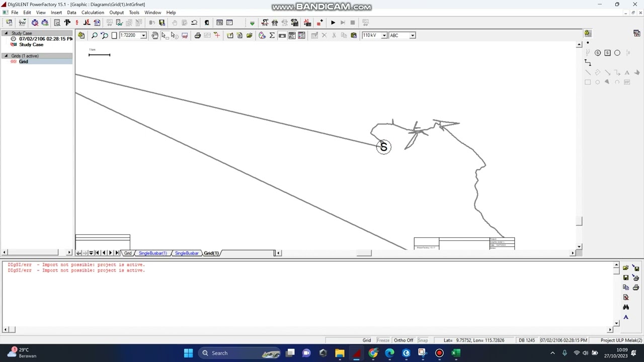Toggle Ortho Off in status bar
The width and height of the screenshot is (644, 362).
coord(404,340)
